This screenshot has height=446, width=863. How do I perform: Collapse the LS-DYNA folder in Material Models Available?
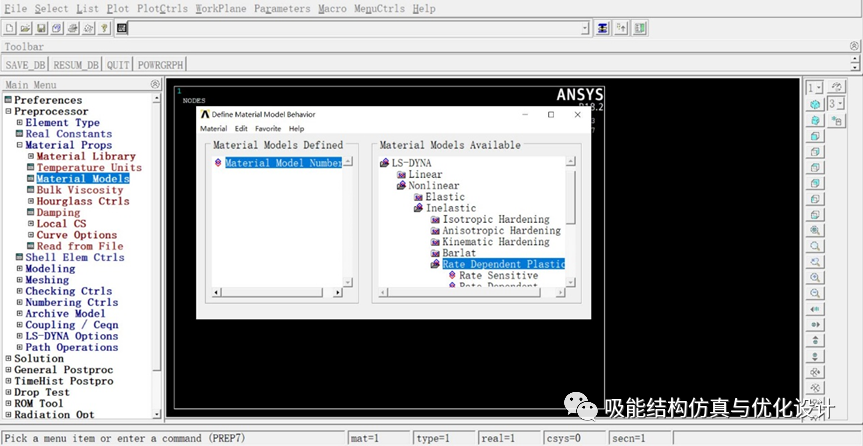click(385, 163)
